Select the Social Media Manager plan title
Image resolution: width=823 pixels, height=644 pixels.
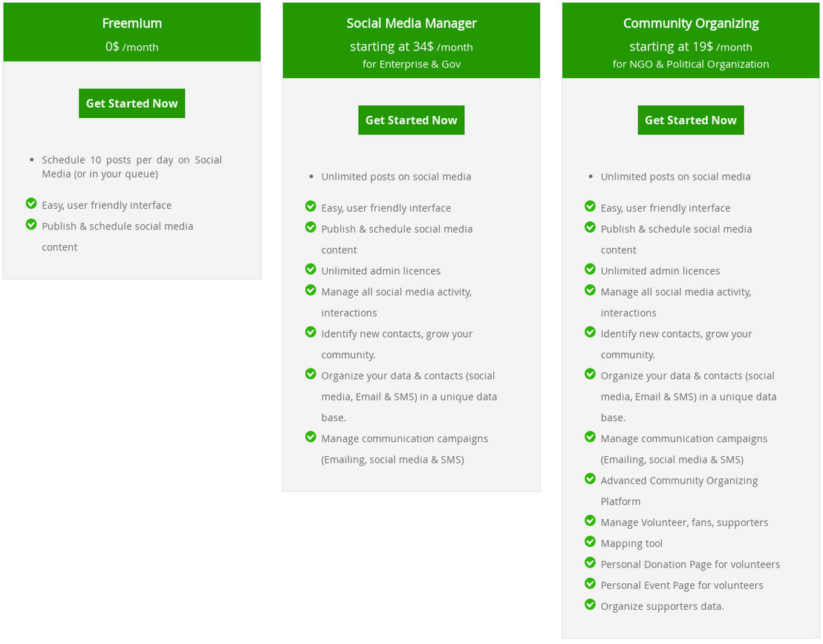(x=411, y=23)
